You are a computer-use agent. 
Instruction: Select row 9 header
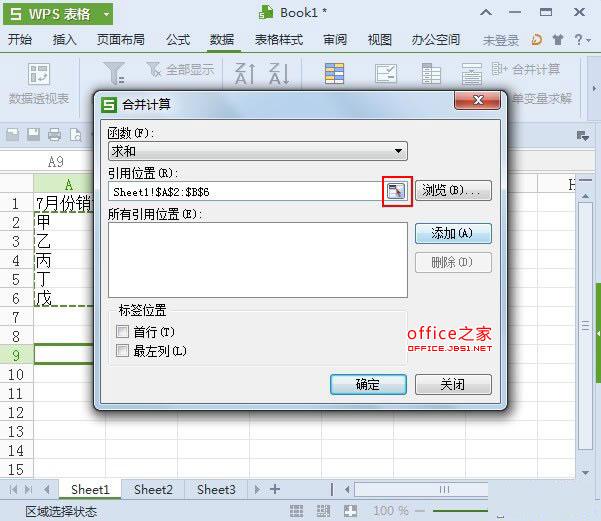[x=16, y=355]
